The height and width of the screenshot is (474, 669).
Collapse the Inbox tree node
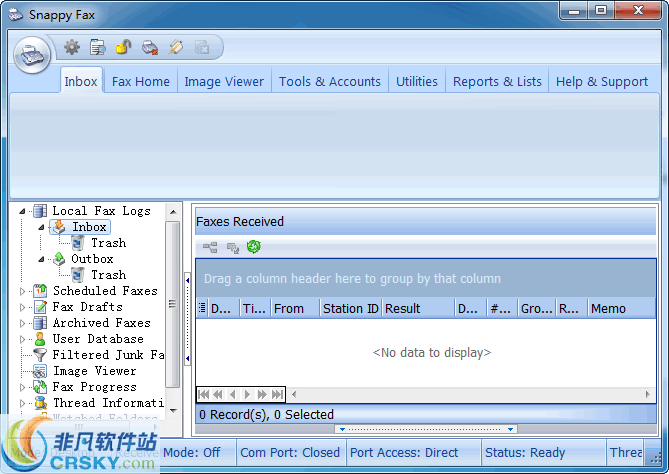point(41,227)
